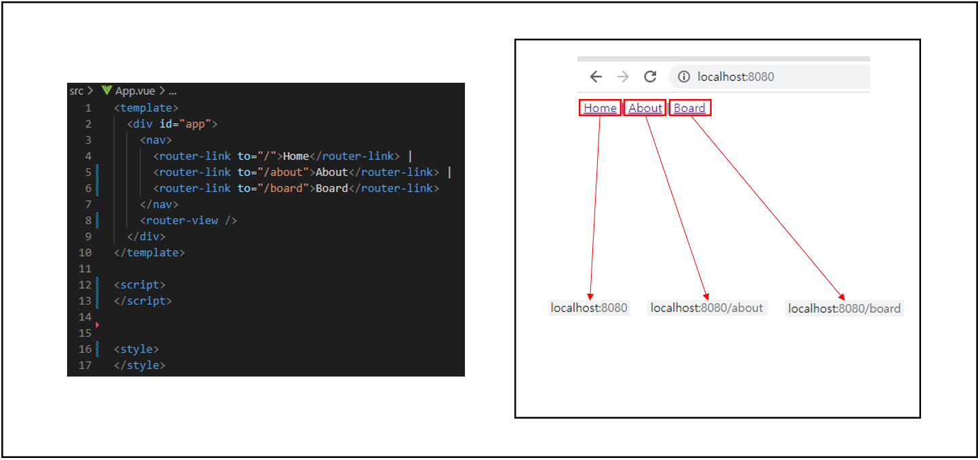Click line number 10 in the gutter

[x=85, y=252]
